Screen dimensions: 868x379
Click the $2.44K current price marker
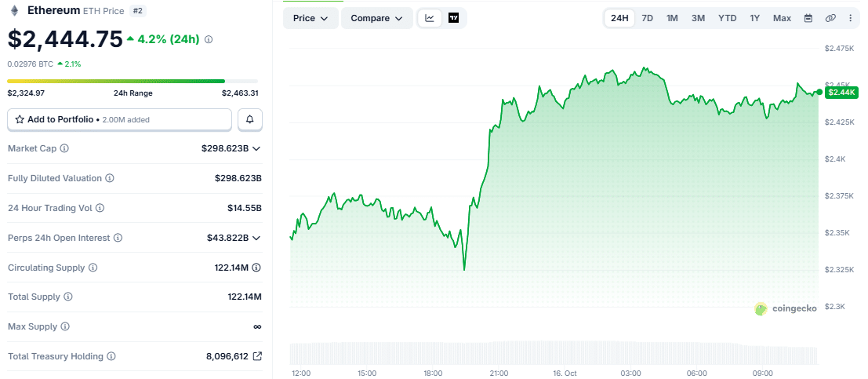840,93
